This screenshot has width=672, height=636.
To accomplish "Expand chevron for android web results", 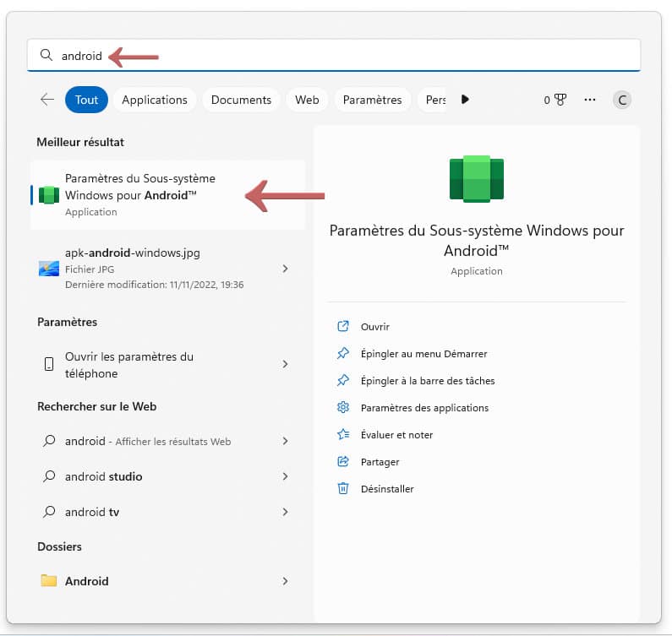I will click(x=285, y=441).
